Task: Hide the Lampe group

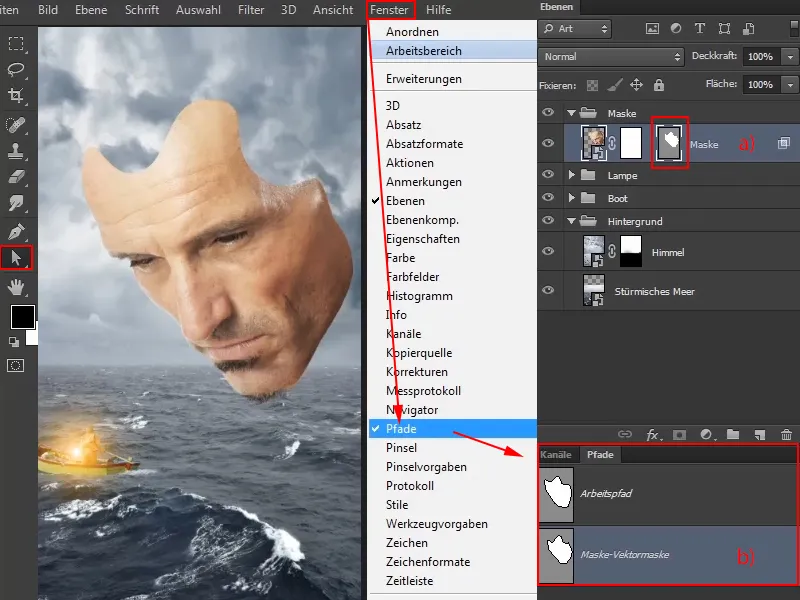Action: (x=548, y=174)
